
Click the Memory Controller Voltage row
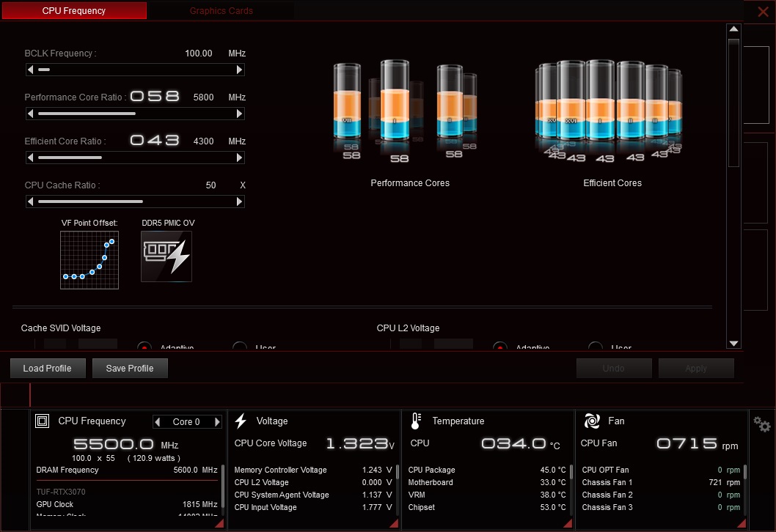(x=313, y=470)
